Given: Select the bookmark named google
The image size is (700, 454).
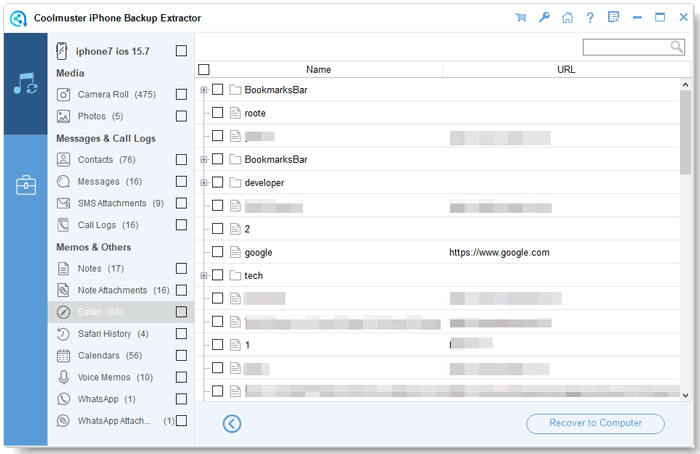Looking at the screenshot, I should [x=258, y=252].
